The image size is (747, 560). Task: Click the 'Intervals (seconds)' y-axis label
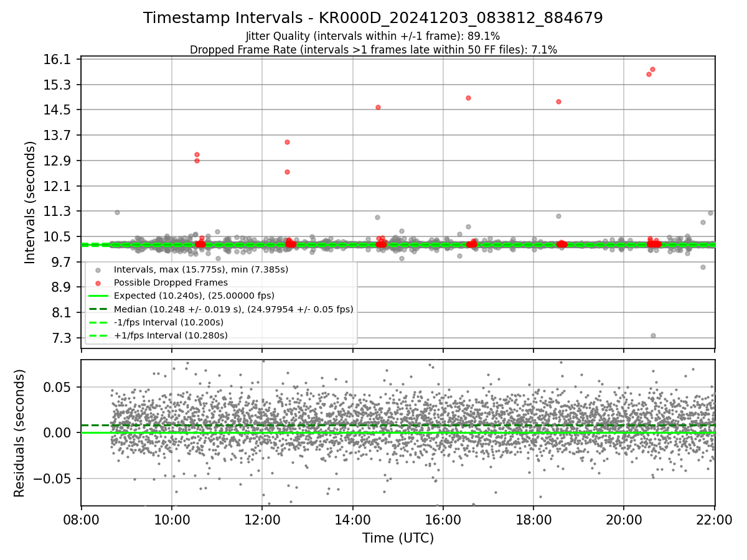click(x=31, y=202)
